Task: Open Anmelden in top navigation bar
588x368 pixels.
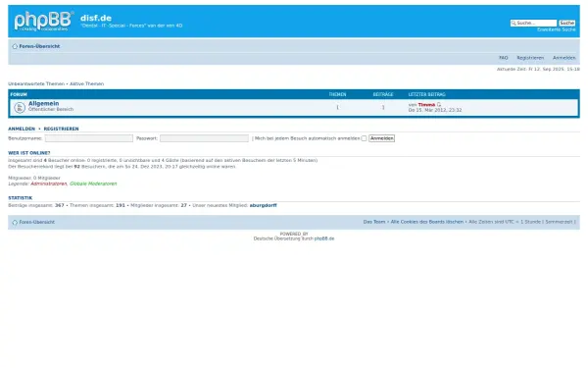Action: tap(563, 58)
